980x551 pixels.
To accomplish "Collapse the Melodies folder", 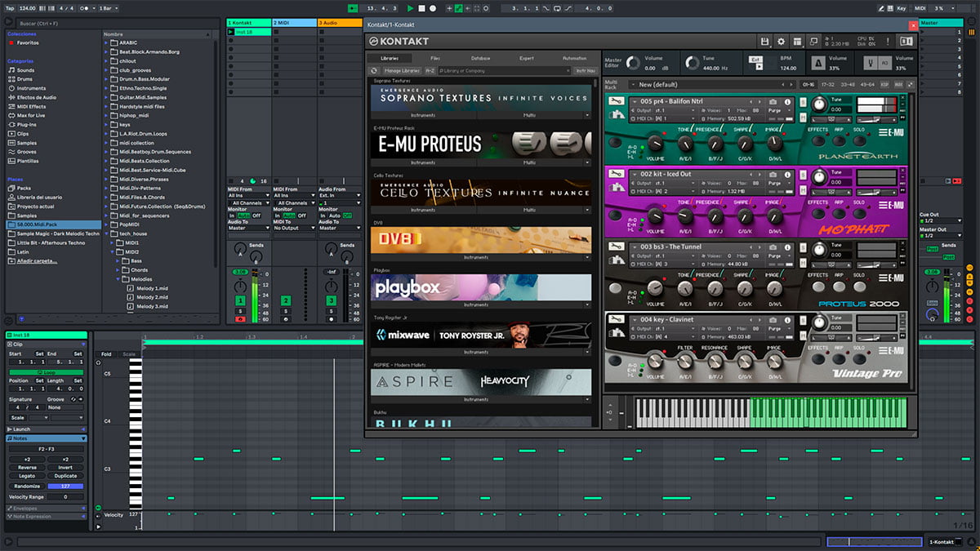I will point(118,279).
